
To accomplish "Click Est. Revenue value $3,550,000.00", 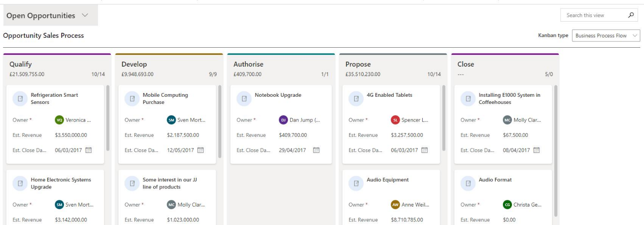I will point(71,135).
